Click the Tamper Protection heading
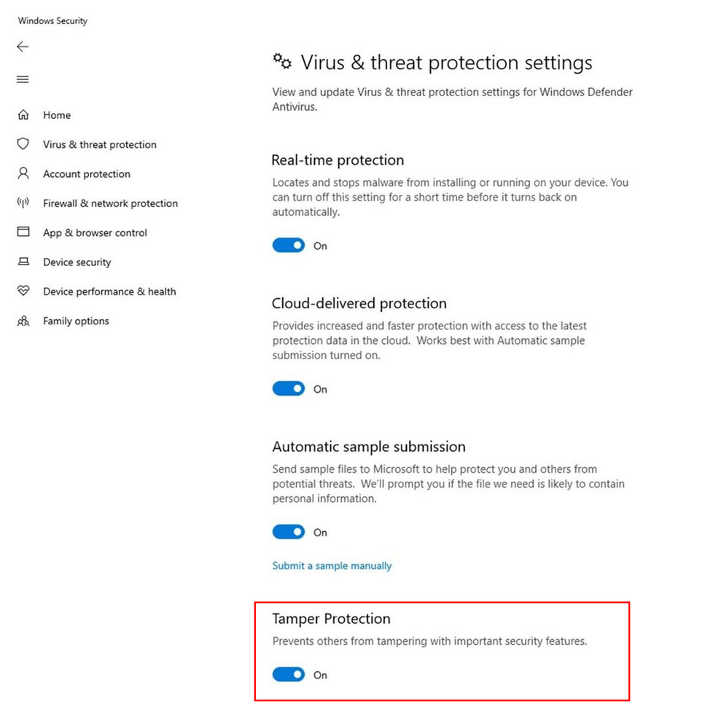 331,619
